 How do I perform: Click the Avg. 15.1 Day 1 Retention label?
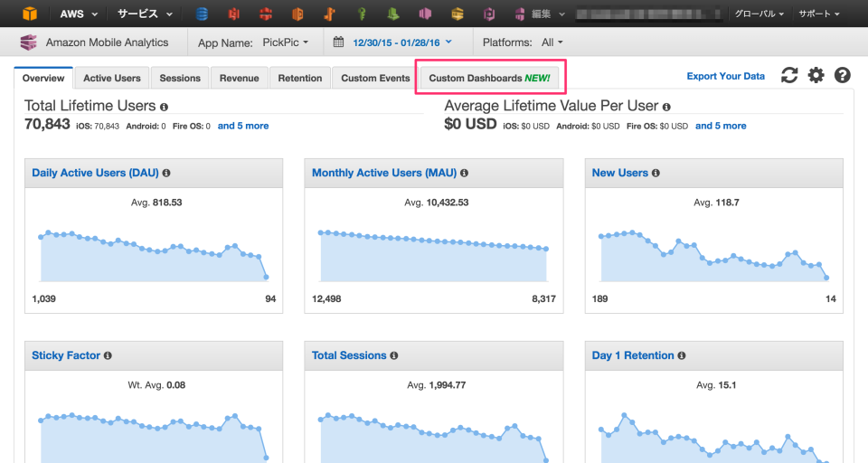[x=716, y=385]
